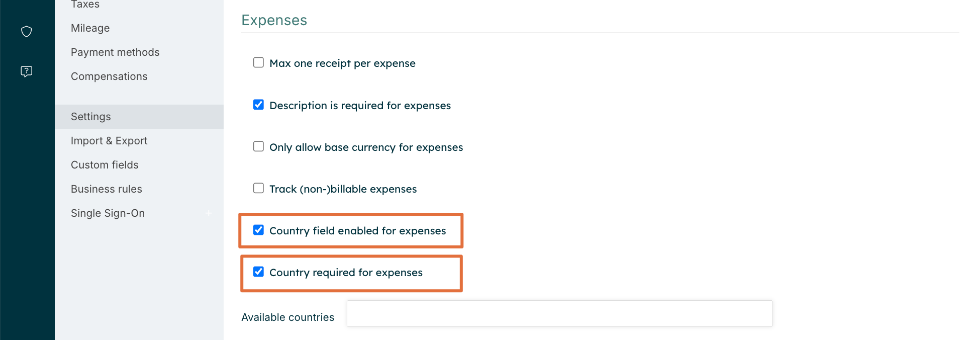The width and height of the screenshot is (980, 340).
Task: Go to Business rules
Action: (x=107, y=189)
